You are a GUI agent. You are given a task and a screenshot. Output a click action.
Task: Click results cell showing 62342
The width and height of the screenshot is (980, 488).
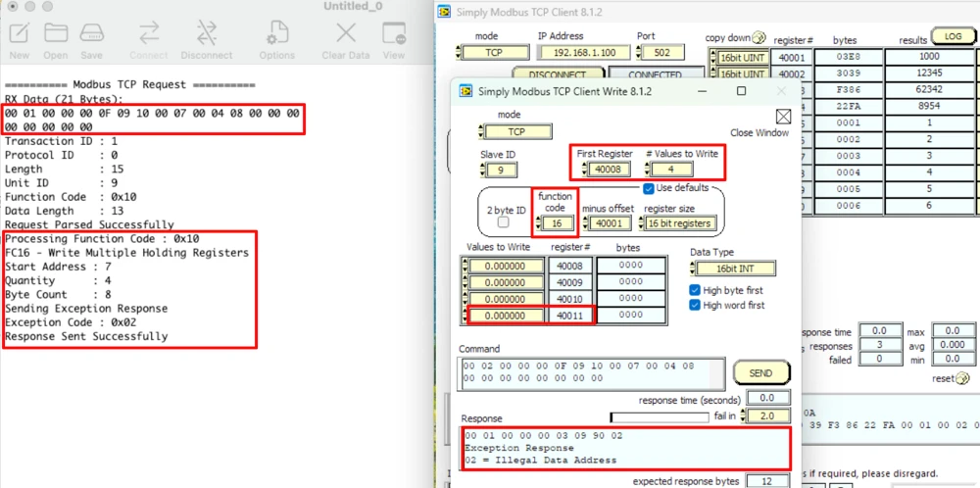930,90
